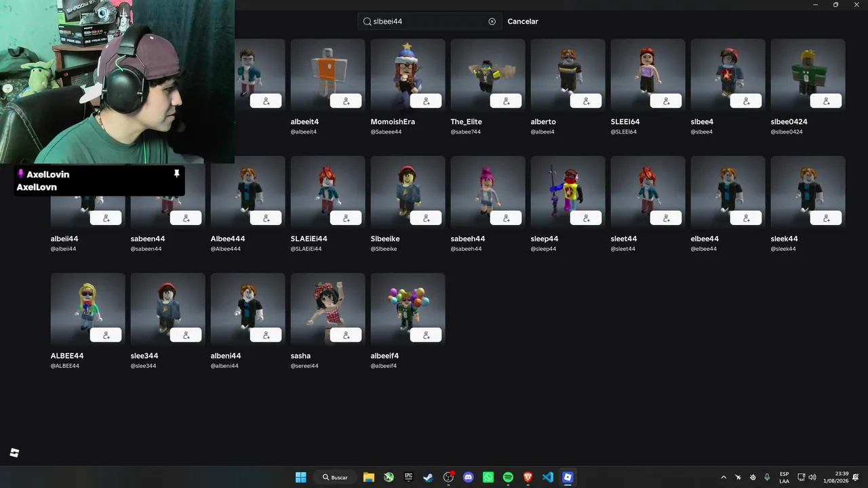Viewport: 868px width, 488px height.
Task: Open File Explorer from the taskbar
Action: click(368, 477)
